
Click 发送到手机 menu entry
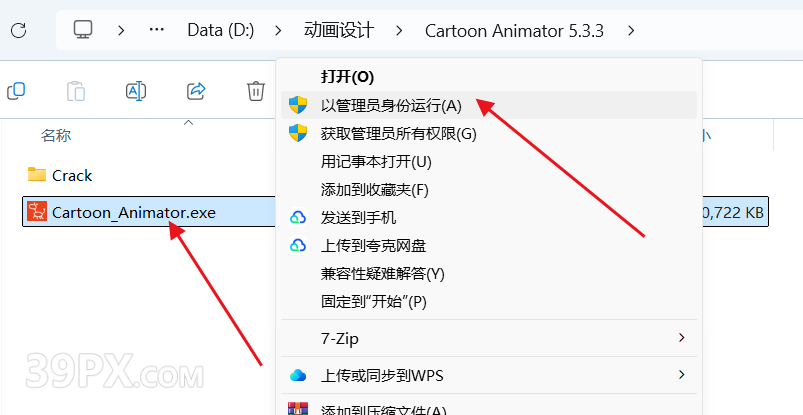(358, 217)
